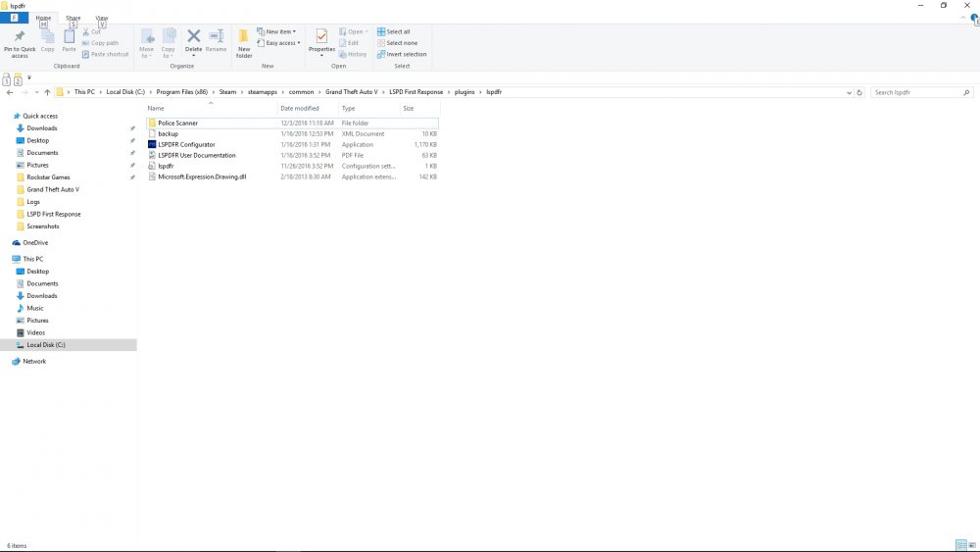Switch to the Share tab
Viewport: 980px width, 552px height.
tap(73, 18)
